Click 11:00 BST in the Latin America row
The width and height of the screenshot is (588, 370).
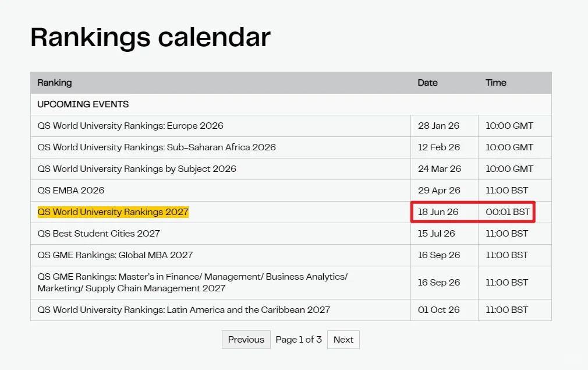tap(506, 310)
